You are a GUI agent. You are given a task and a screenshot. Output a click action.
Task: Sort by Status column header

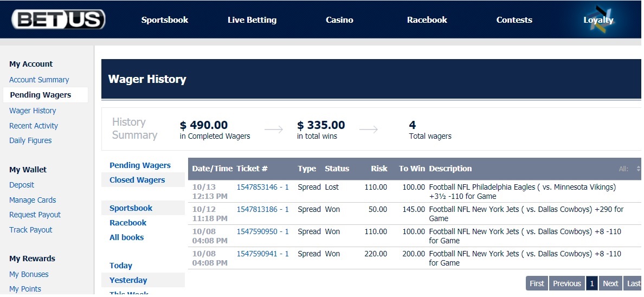(x=337, y=169)
